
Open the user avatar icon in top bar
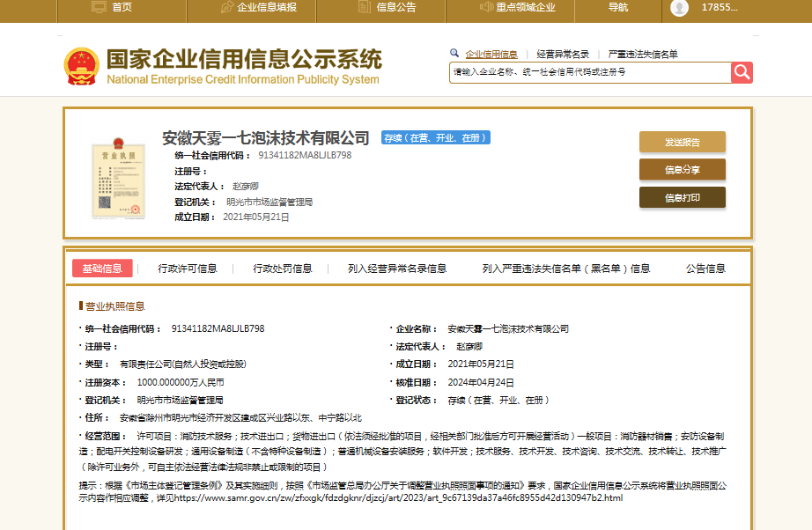click(679, 8)
